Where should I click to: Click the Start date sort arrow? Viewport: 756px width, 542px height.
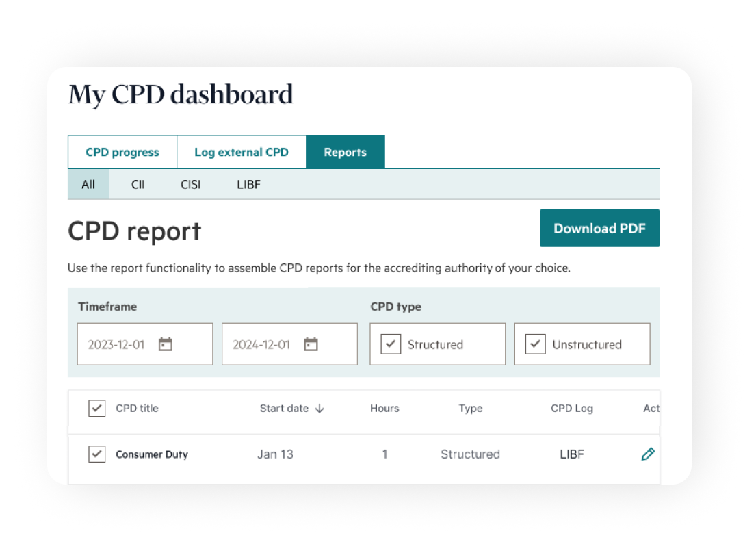click(320, 409)
